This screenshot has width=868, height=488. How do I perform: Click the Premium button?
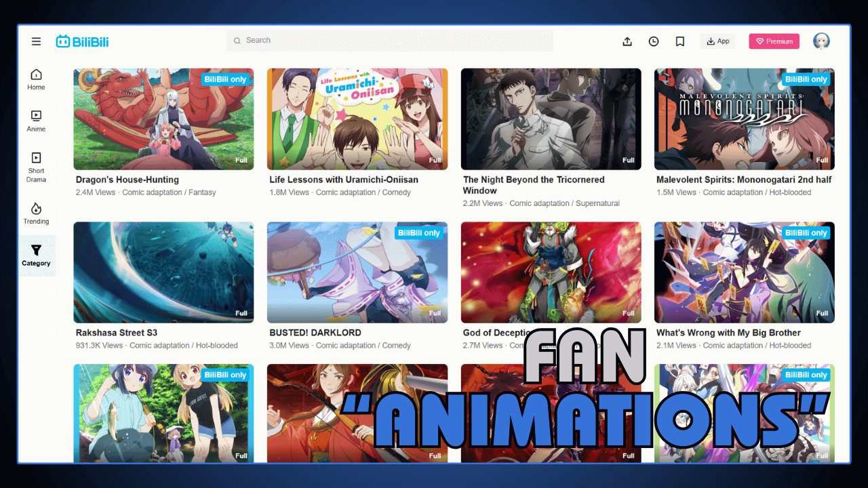774,41
